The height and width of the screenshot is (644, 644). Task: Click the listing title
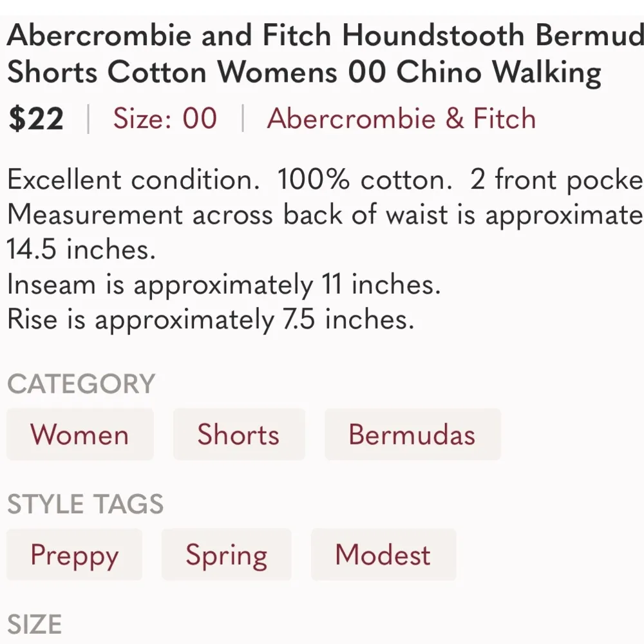[303, 53]
